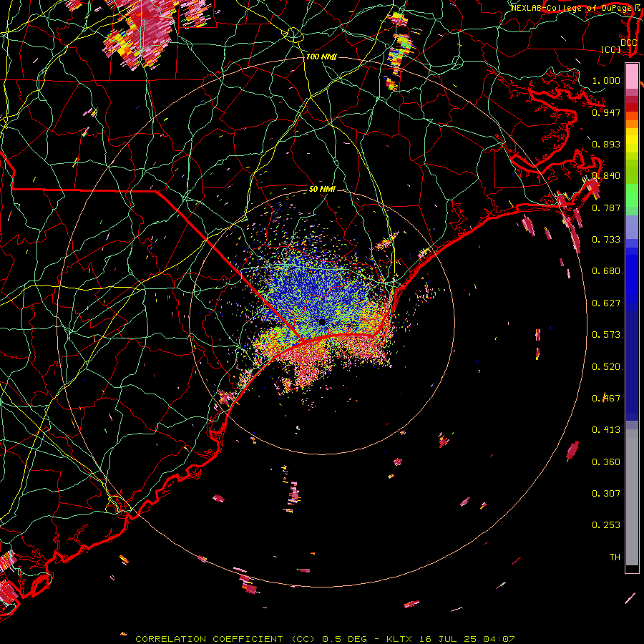Screen dimensions: 644x644
Task: Select the 0.307 scale value
Action: pos(606,494)
